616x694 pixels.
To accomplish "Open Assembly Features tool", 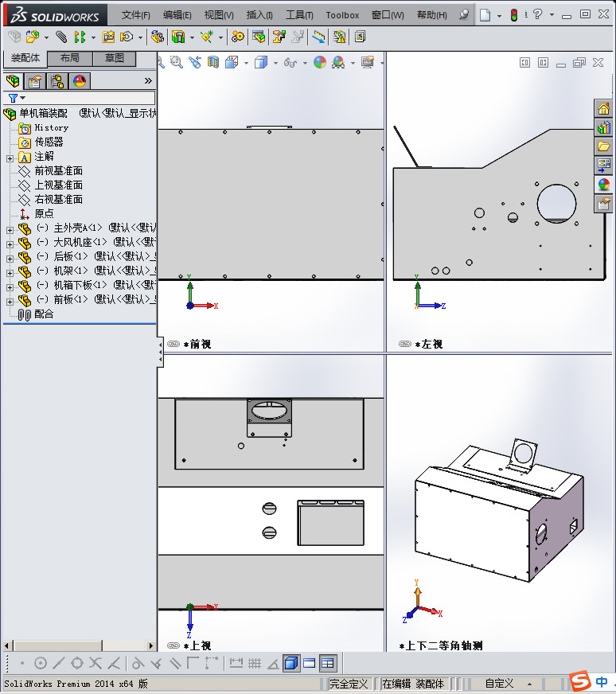I will click(x=178, y=37).
